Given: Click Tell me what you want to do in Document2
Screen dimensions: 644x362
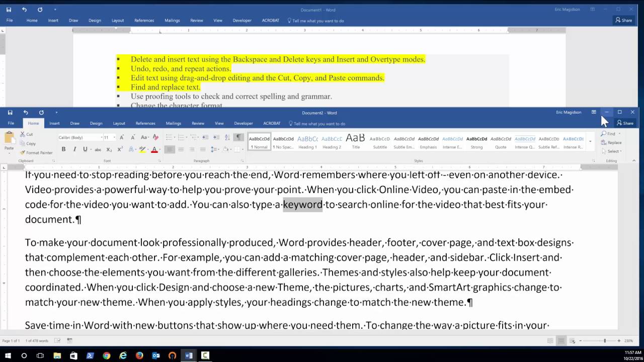Looking at the screenshot, I should (317, 124).
